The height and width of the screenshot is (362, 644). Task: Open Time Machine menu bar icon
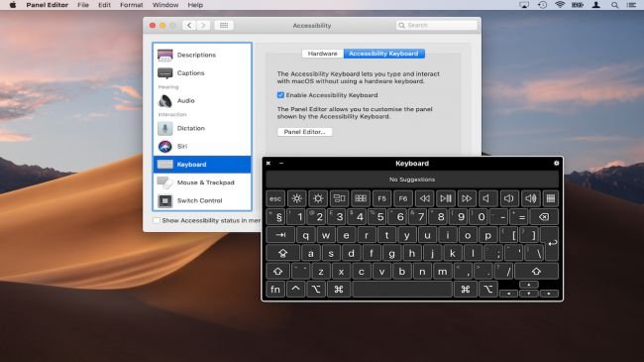tap(542, 5)
